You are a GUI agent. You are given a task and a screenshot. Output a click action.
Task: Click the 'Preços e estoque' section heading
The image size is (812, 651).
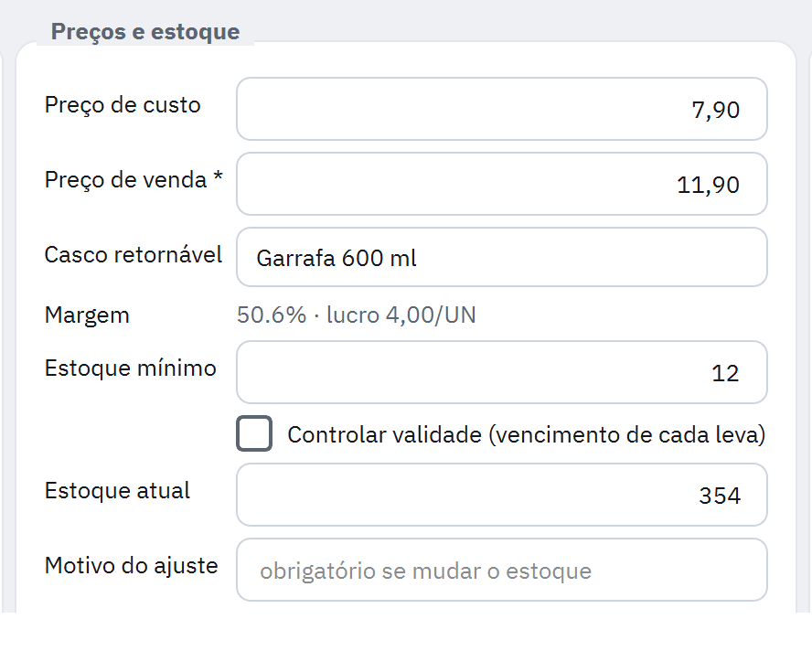click(x=145, y=32)
